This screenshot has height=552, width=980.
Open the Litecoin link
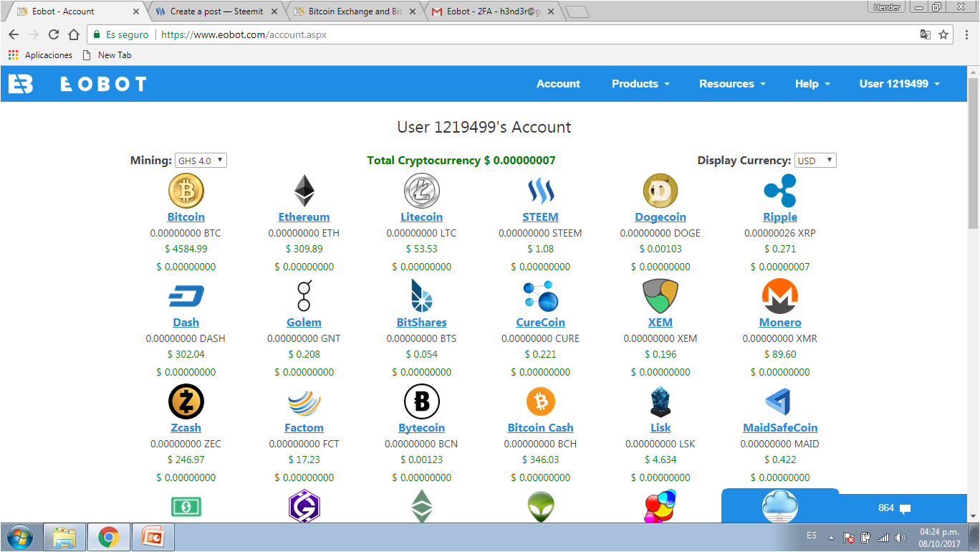422,217
